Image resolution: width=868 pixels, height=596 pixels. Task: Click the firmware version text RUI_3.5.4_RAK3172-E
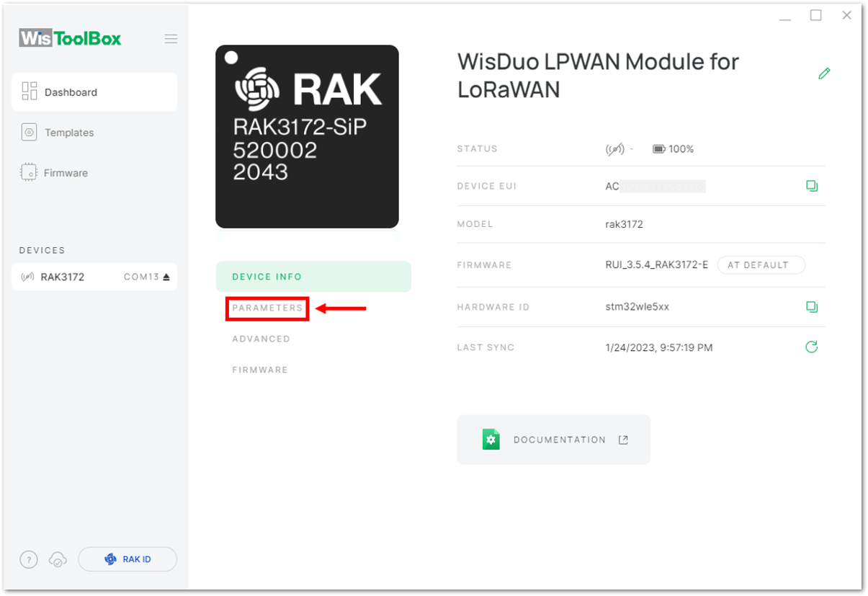pyautogui.click(x=657, y=265)
